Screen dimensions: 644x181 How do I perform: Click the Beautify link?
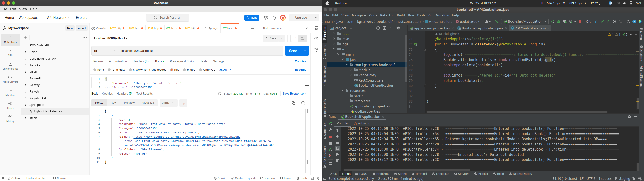tap(301, 70)
